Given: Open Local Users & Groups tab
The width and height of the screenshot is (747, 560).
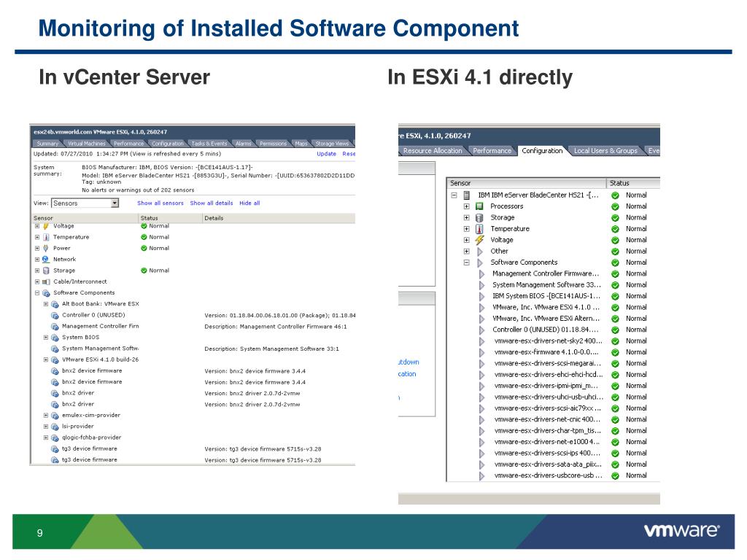Looking at the screenshot, I should (605, 150).
